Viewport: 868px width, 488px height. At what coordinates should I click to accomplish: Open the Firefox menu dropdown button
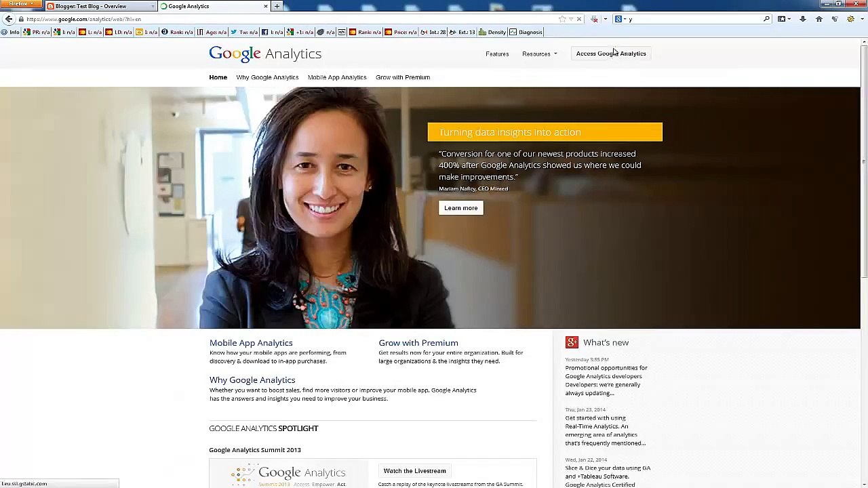(x=21, y=4)
